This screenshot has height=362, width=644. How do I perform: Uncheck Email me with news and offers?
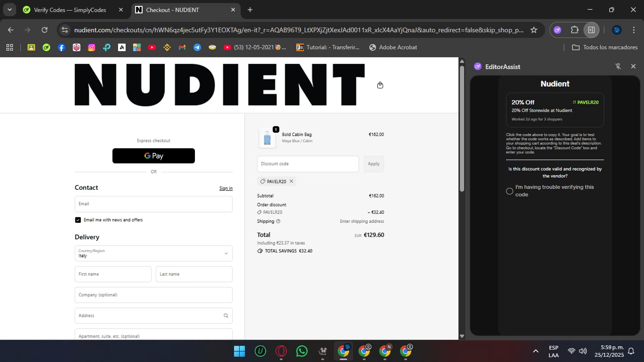(78, 220)
